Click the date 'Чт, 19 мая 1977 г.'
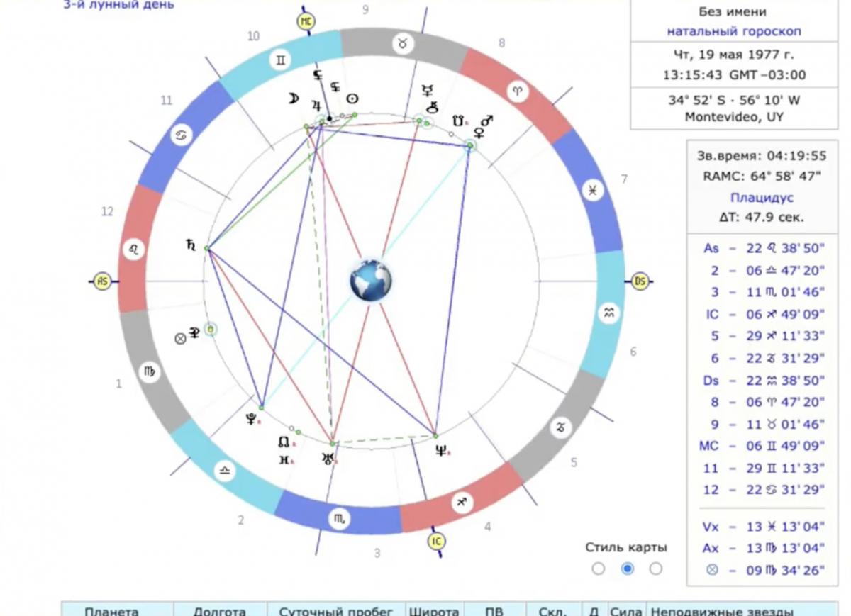Viewport: 851px width, 616px height. point(733,54)
